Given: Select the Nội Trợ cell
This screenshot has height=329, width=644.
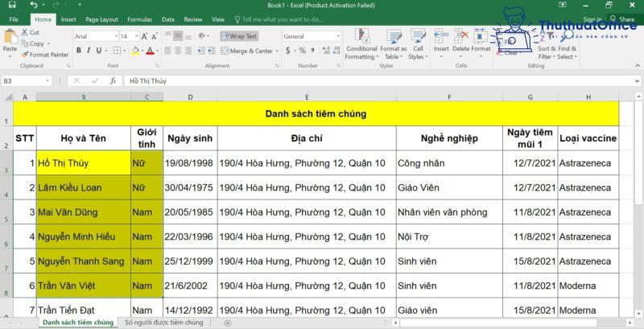Looking at the screenshot, I should (449, 236).
